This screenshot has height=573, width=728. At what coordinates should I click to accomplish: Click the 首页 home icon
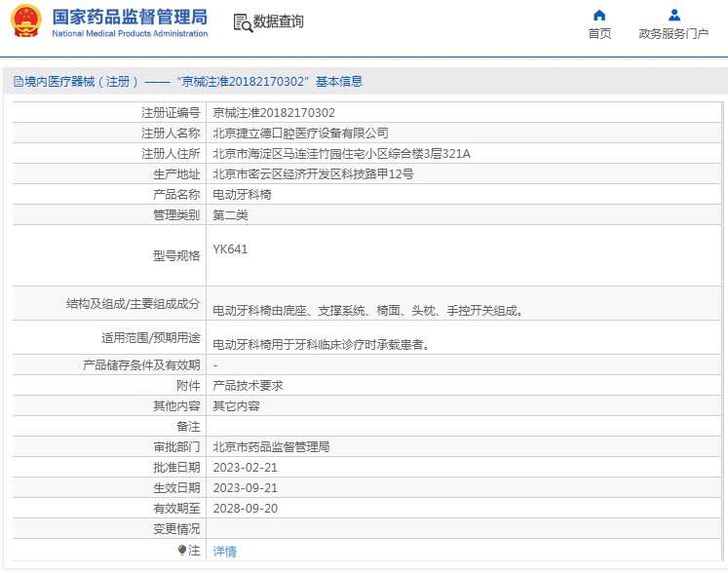pos(599,16)
